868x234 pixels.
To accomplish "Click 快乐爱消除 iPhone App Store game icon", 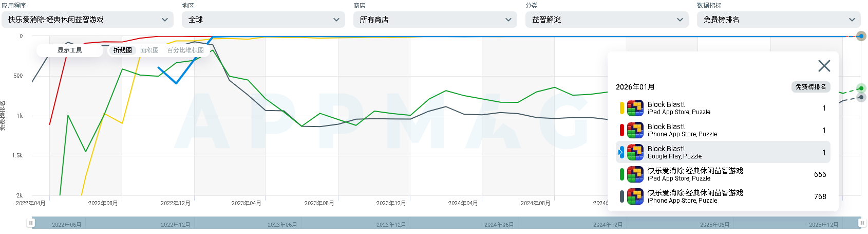I will (635, 196).
